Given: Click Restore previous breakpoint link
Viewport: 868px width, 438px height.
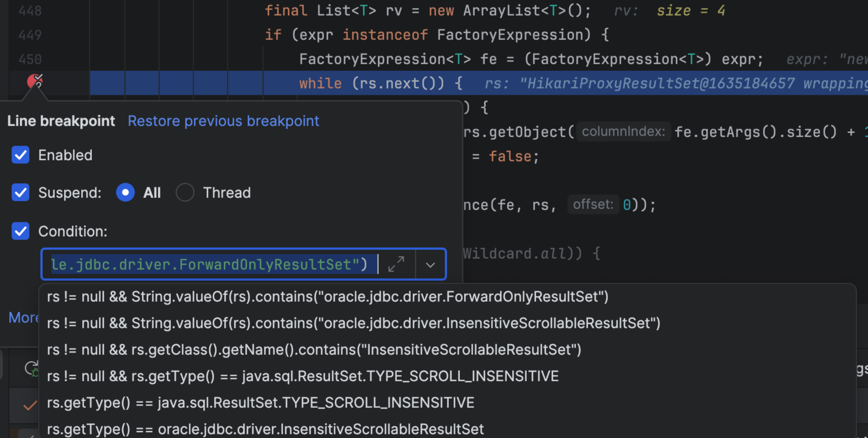Looking at the screenshot, I should point(223,121).
